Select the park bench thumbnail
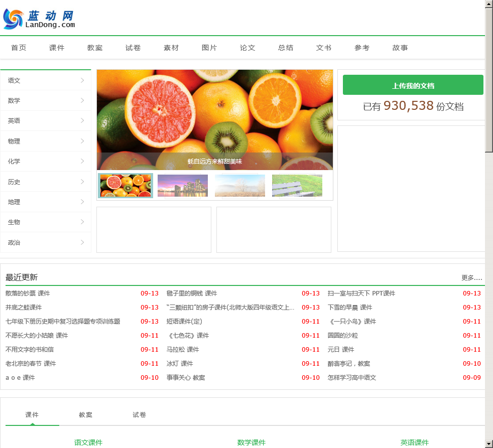 click(x=297, y=185)
